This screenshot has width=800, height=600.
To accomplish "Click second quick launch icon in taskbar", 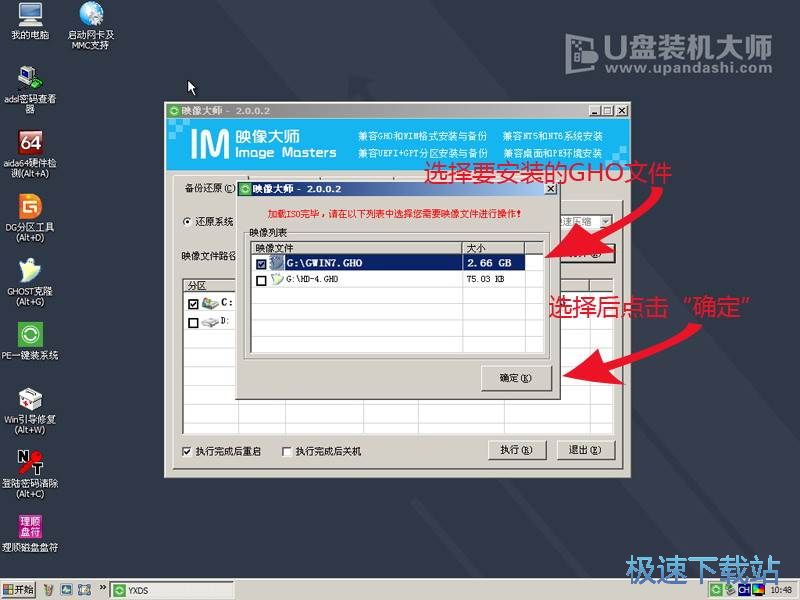I will (x=66, y=590).
